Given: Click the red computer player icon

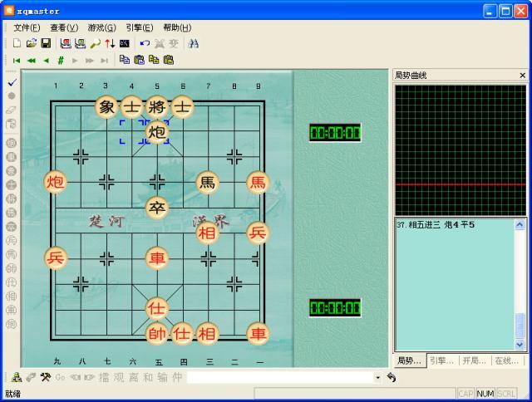Looking at the screenshot, I should pyautogui.click(x=66, y=43).
